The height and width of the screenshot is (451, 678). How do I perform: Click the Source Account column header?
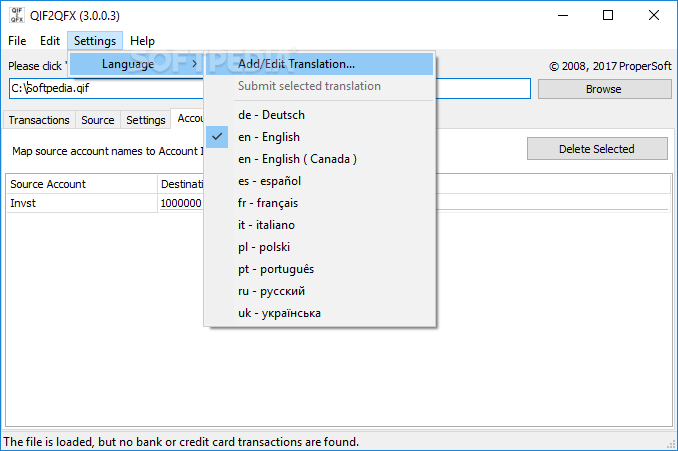coord(82,184)
